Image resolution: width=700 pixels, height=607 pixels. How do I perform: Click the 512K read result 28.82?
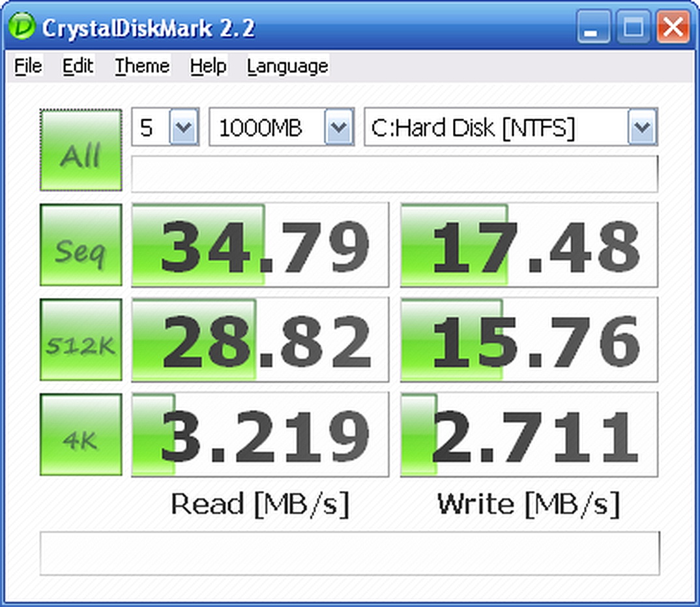[x=260, y=340]
